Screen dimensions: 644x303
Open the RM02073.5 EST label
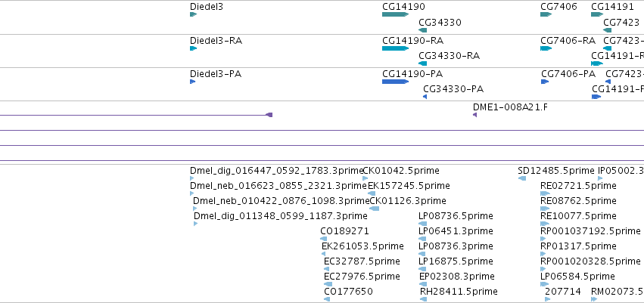pyautogui.click(x=617, y=292)
